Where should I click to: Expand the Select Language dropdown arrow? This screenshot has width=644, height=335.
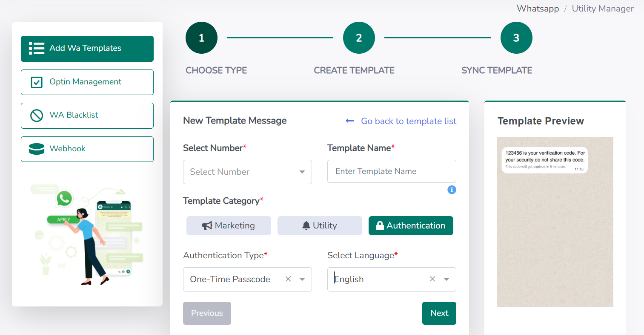[x=447, y=280]
